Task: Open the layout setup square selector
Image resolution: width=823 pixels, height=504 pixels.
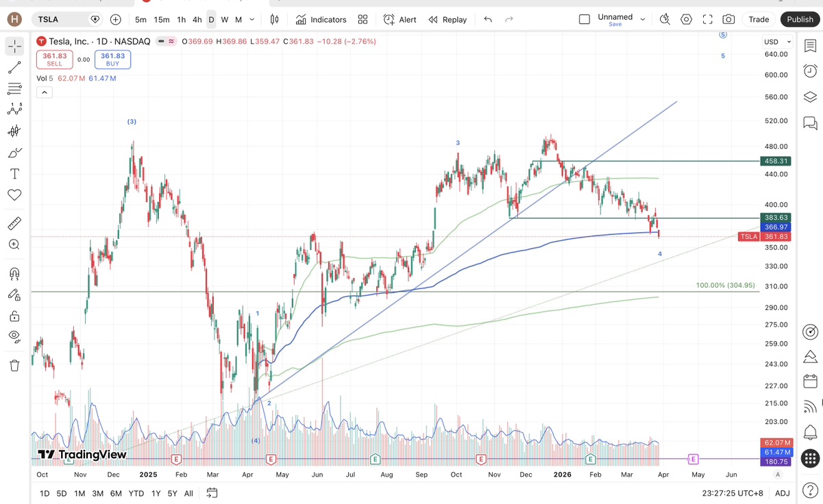Action: pyautogui.click(x=584, y=19)
